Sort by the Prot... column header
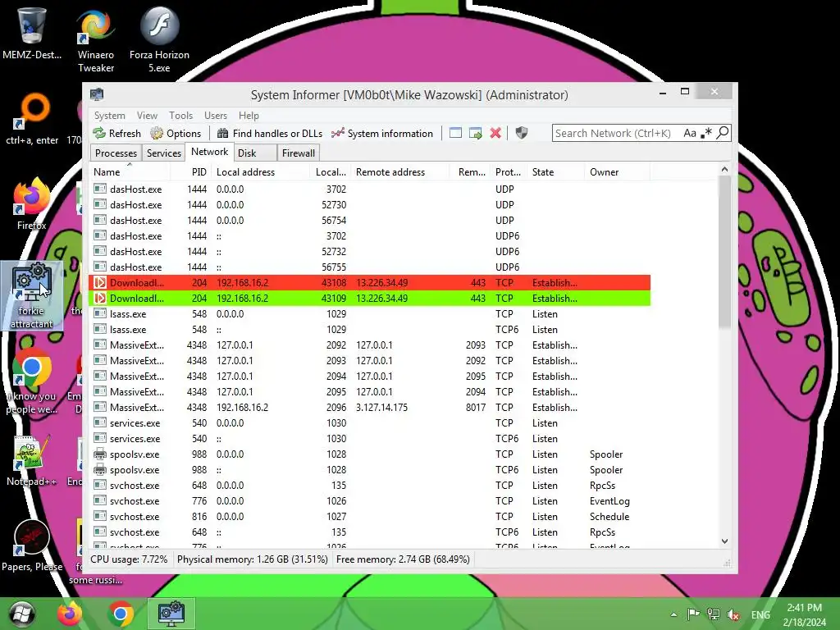 click(x=508, y=172)
